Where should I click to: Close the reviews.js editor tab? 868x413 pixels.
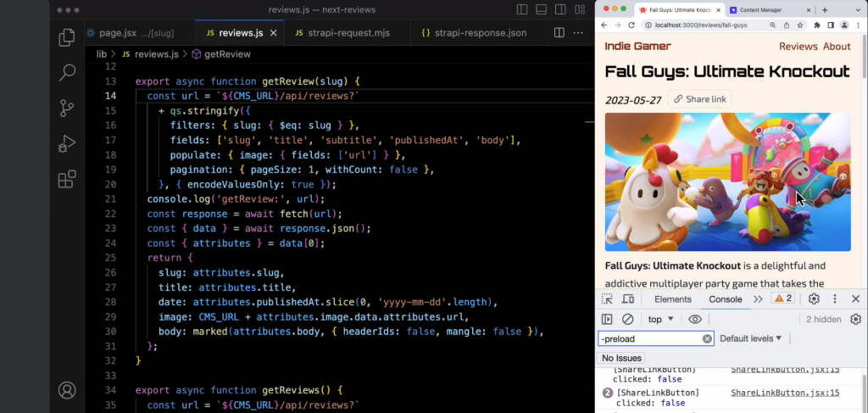coord(273,33)
